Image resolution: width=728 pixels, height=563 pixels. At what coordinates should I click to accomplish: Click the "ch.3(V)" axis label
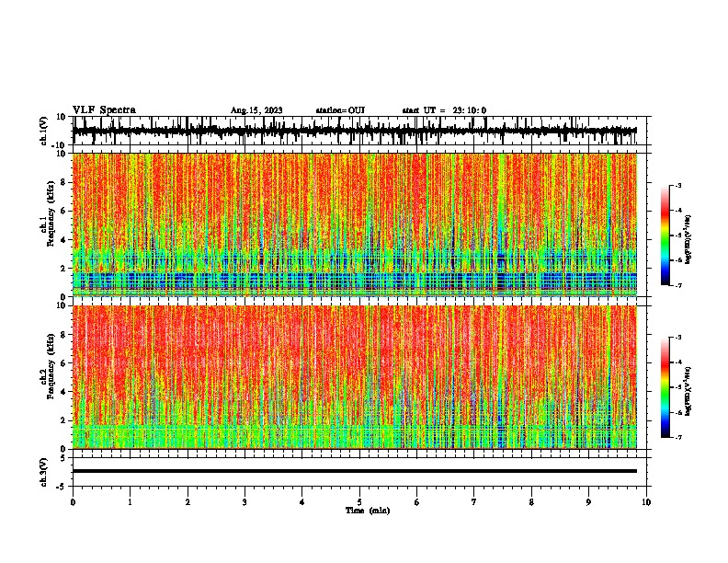43,473
